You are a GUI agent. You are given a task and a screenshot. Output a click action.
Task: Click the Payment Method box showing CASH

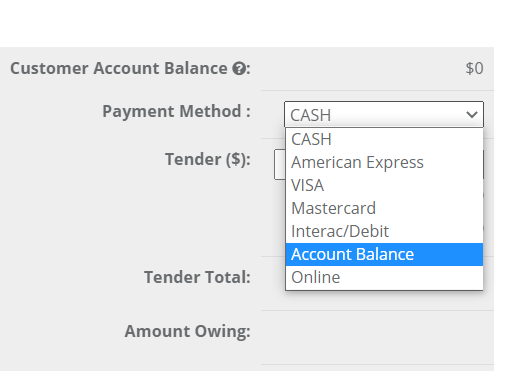(x=384, y=114)
